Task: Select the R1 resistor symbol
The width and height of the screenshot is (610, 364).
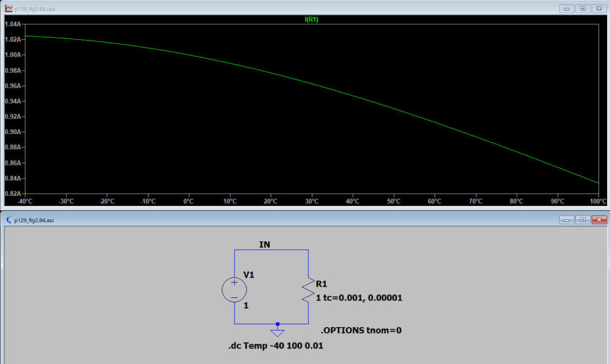Action: [x=308, y=290]
